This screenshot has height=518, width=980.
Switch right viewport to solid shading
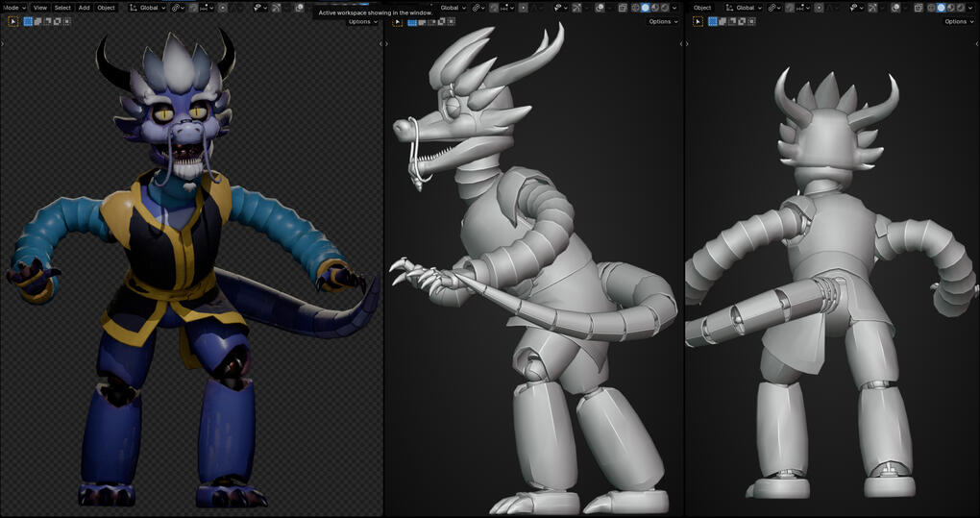click(942, 8)
